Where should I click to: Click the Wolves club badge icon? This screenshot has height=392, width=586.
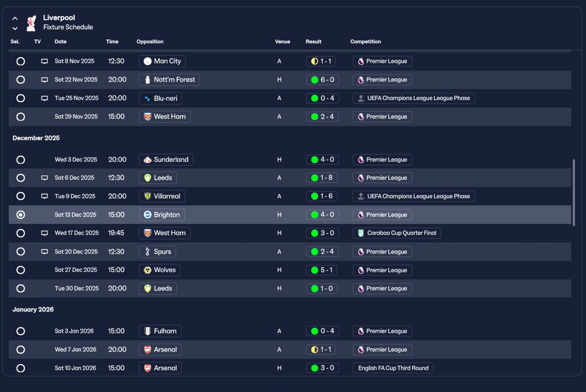click(x=147, y=270)
